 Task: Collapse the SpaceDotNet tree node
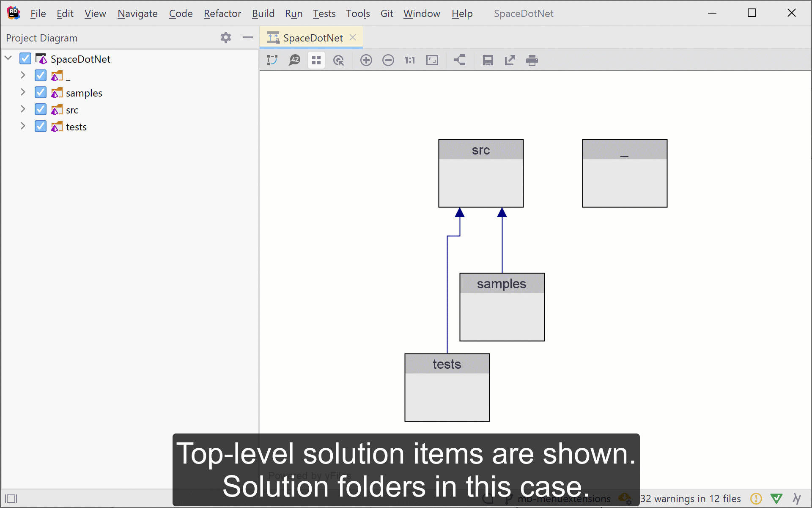[8, 58]
